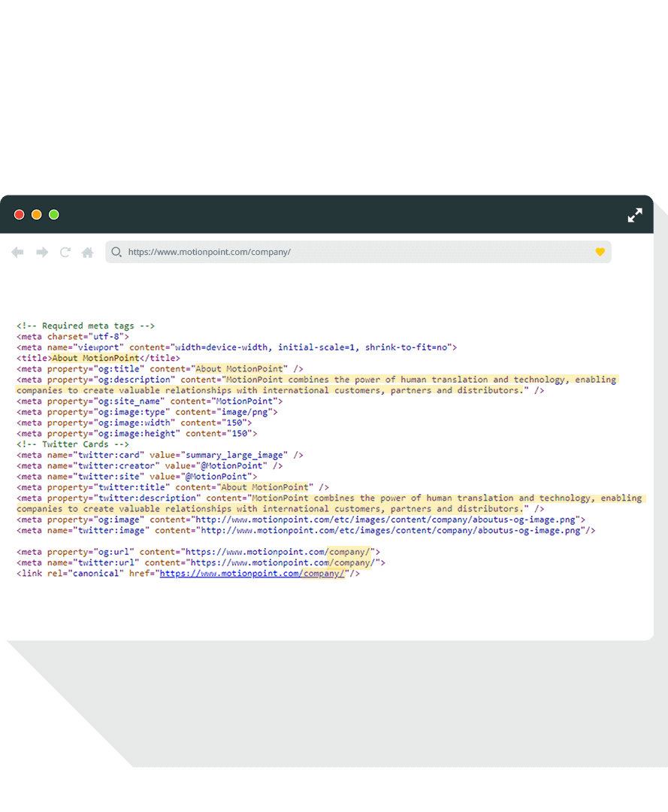668x812 pixels.
Task: Select the og:description highlighted content text
Action: tap(421, 380)
